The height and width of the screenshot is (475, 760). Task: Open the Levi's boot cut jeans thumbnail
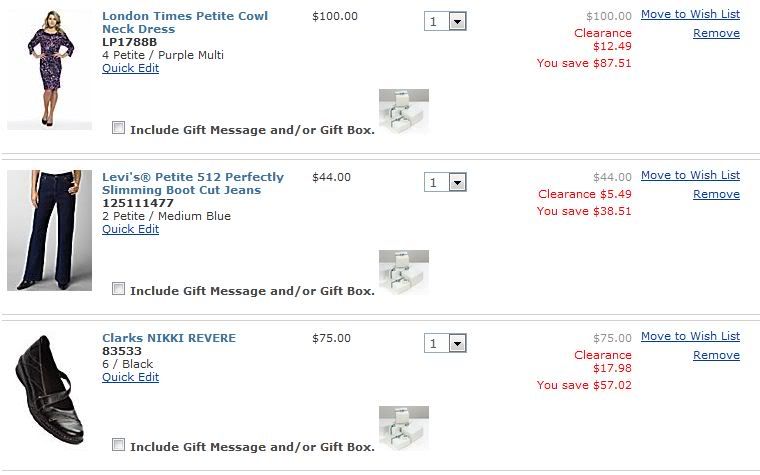49,230
